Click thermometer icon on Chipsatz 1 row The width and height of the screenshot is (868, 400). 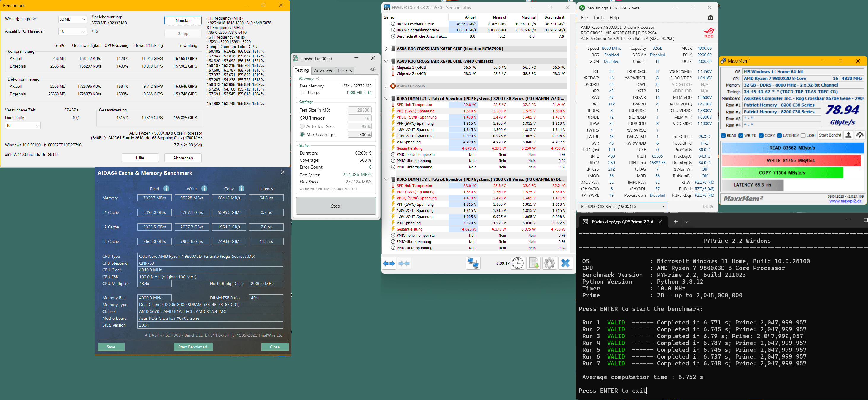click(x=393, y=68)
